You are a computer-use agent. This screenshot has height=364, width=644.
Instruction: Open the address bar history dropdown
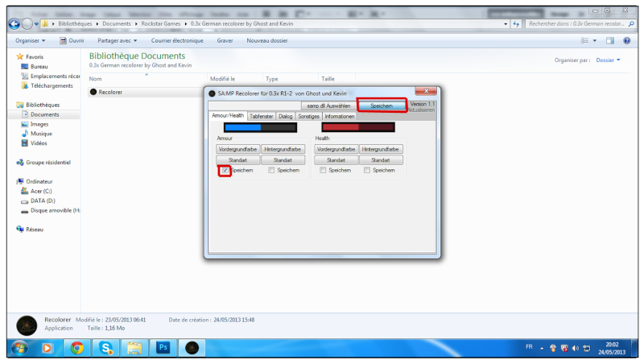[506, 24]
